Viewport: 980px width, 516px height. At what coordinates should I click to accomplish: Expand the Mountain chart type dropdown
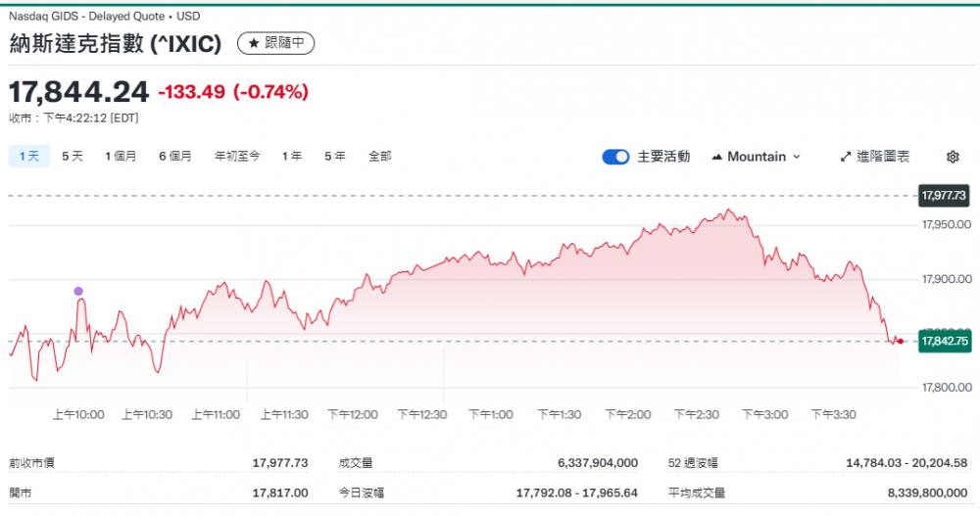coord(757,157)
